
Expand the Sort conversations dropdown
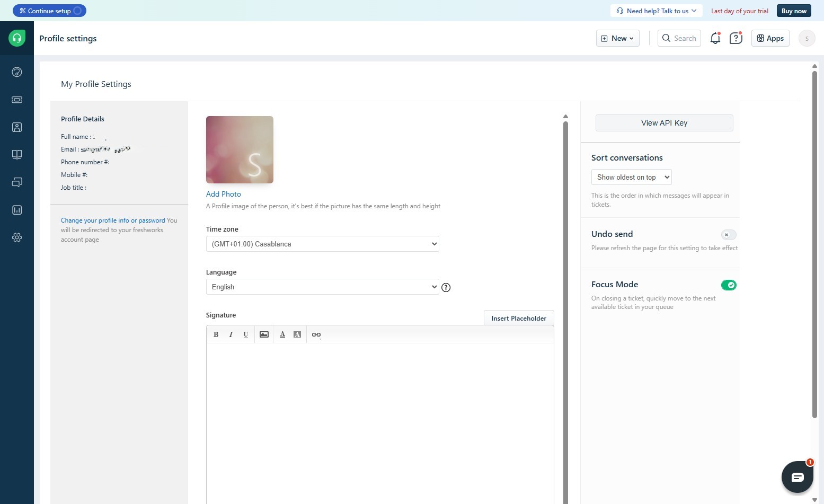(631, 177)
